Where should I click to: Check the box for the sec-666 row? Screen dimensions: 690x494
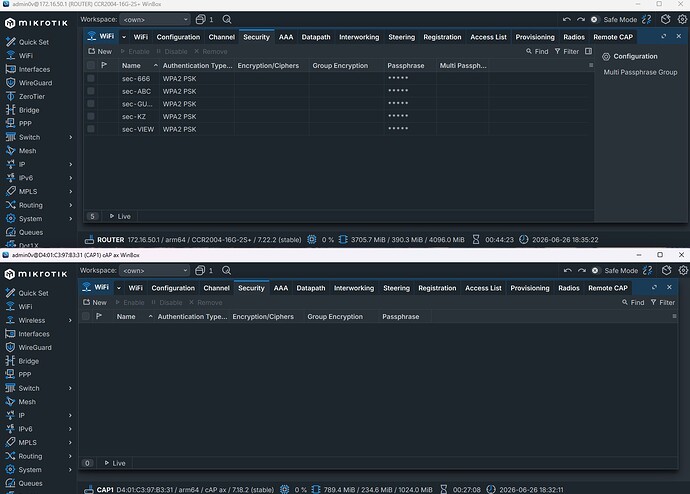91,78
